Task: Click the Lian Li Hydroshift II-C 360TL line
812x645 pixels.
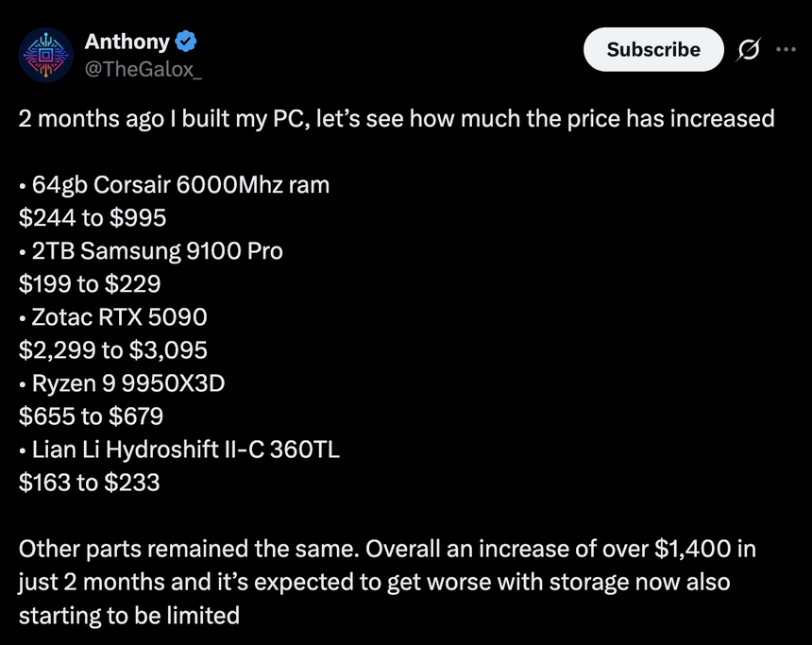Action: tap(179, 450)
